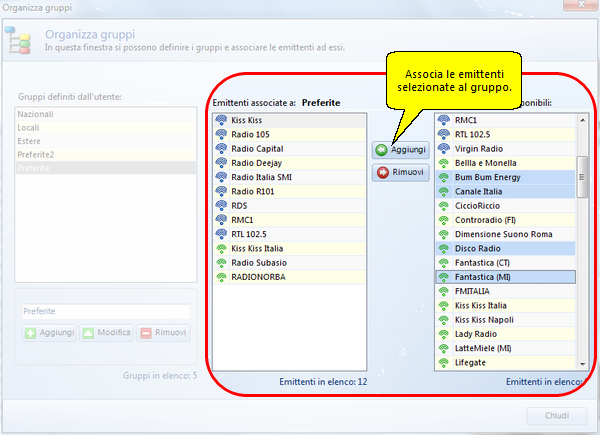Click the green icon beside Lady Radio
Image resolution: width=600 pixels, height=435 pixels.
pyautogui.click(x=443, y=334)
